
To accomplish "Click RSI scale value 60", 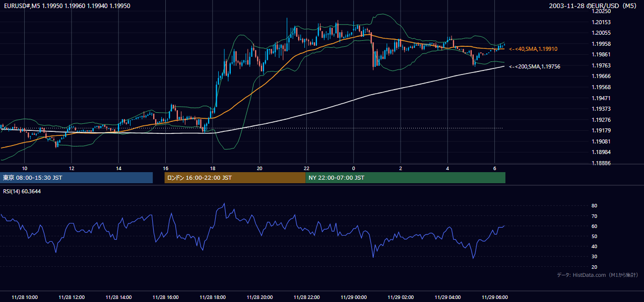I will coord(595,226).
